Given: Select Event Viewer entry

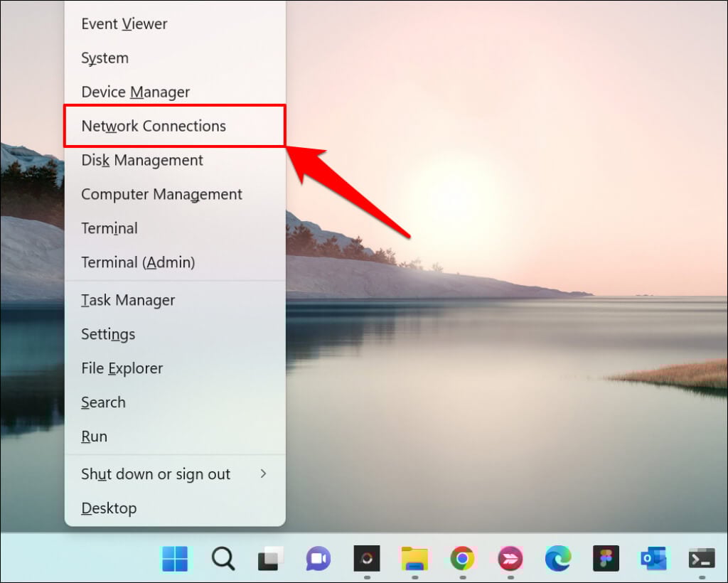Looking at the screenshot, I should coord(175,23).
